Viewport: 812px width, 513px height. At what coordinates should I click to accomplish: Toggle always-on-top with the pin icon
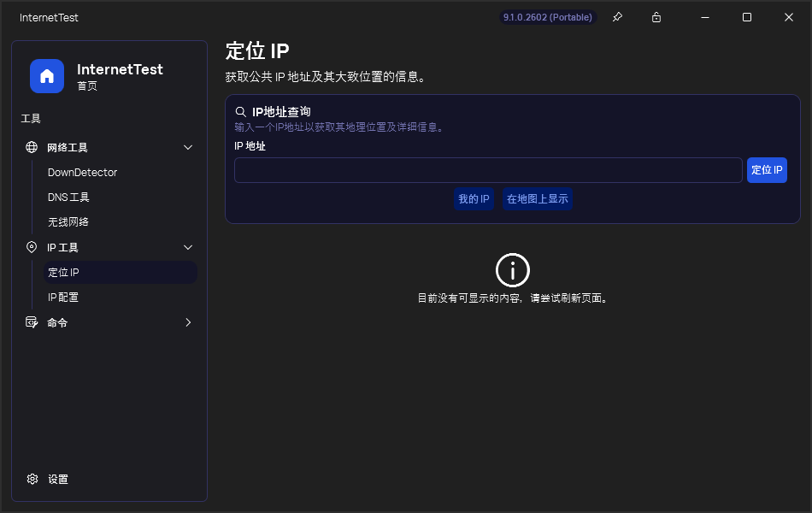[x=617, y=16]
